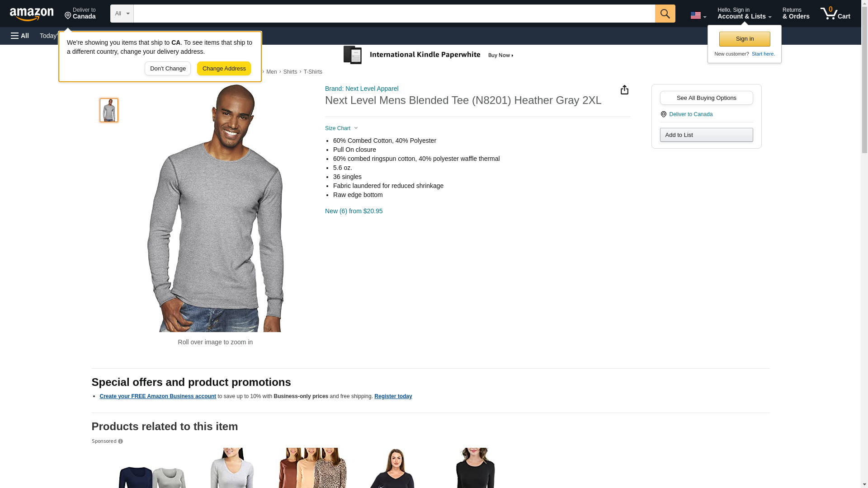Open the shopping cart
The image size is (868, 488).
pos(835,14)
